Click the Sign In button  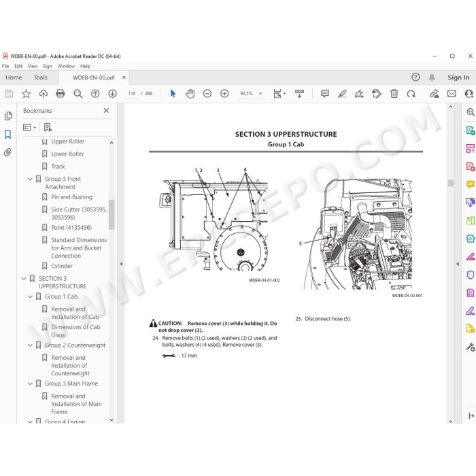[458, 78]
